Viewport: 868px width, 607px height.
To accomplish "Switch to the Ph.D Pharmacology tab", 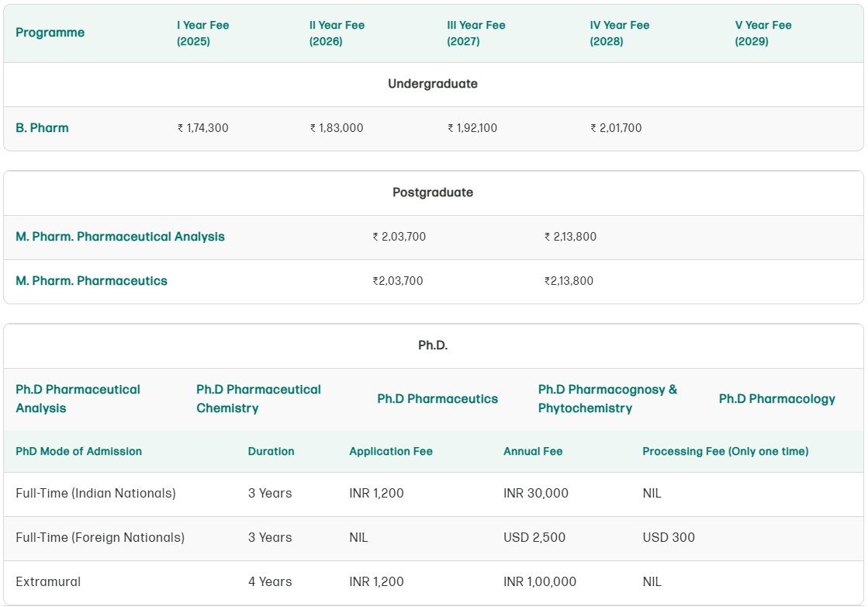I will click(x=776, y=399).
